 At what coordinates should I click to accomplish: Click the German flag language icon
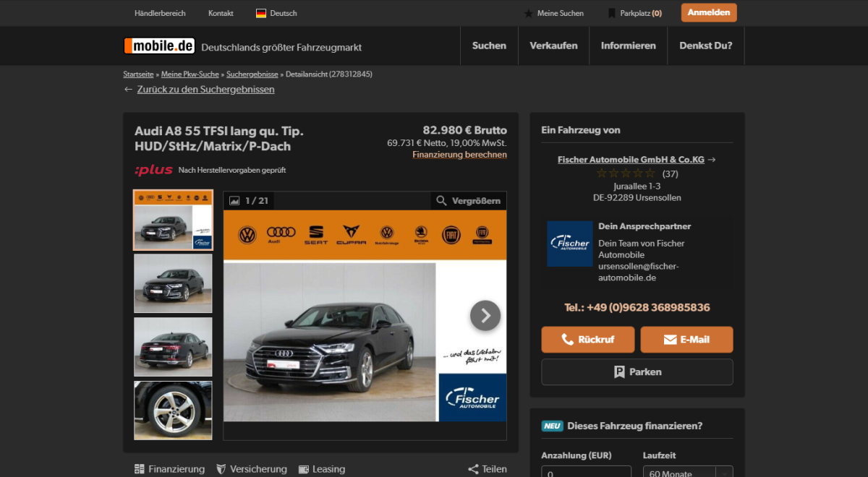point(261,13)
